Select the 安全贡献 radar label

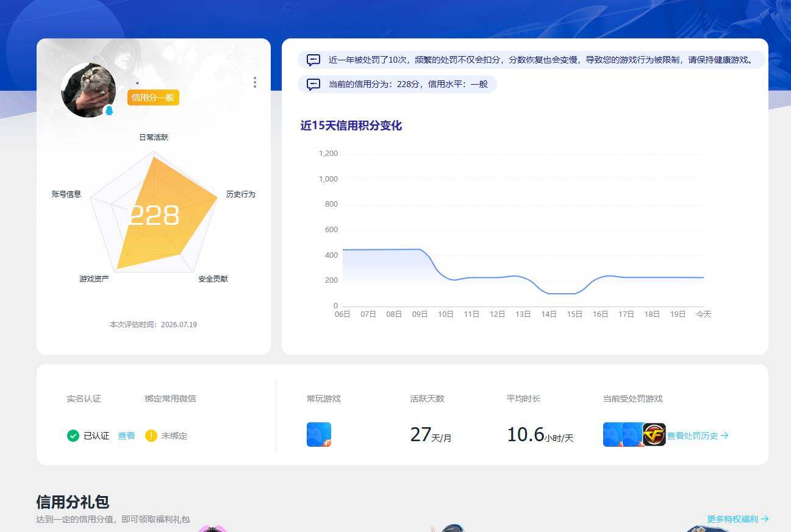tap(213, 279)
